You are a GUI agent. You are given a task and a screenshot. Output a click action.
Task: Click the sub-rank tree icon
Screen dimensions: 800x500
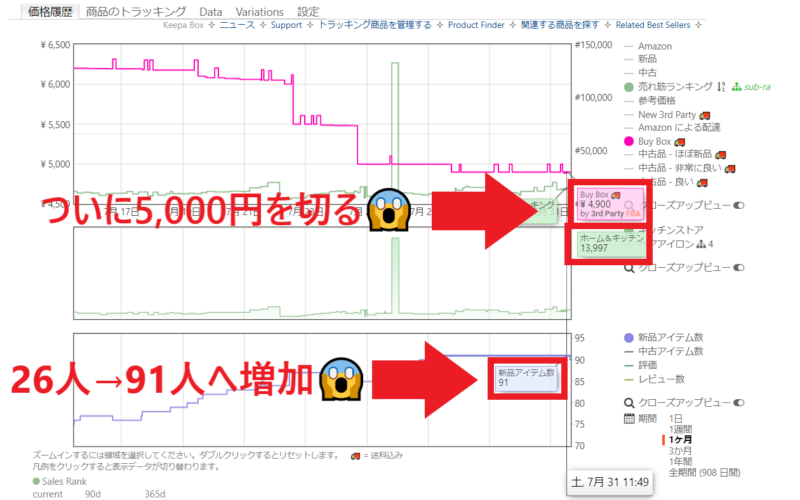[737, 87]
